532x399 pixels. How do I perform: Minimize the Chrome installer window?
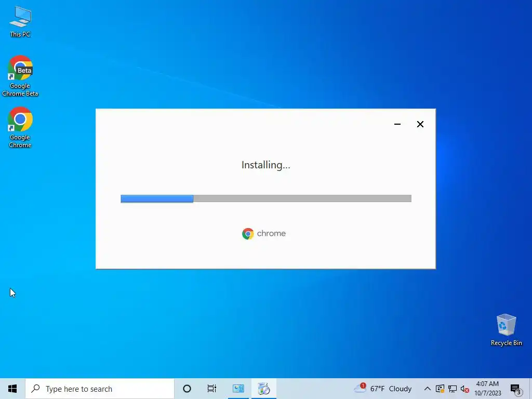pyautogui.click(x=397, y=124)
